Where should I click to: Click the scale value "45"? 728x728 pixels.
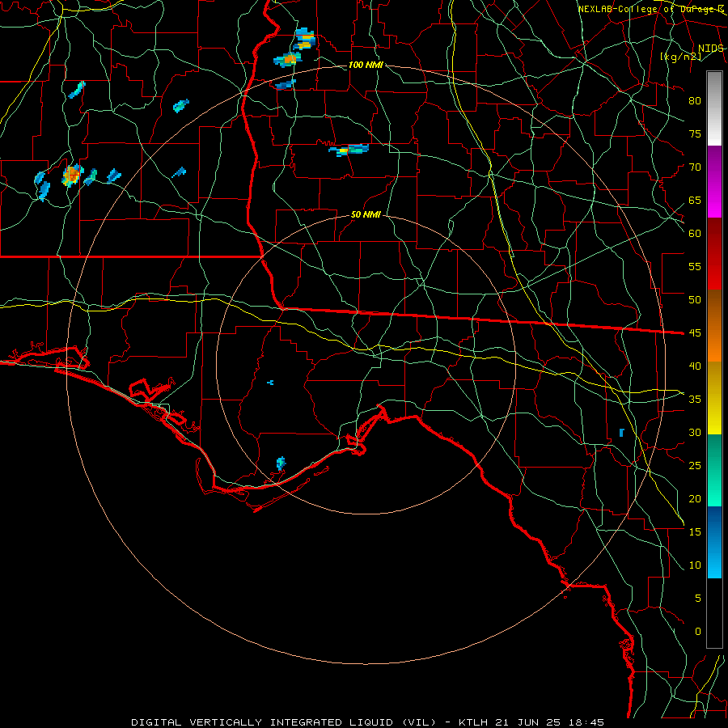(x=695, y=333)
